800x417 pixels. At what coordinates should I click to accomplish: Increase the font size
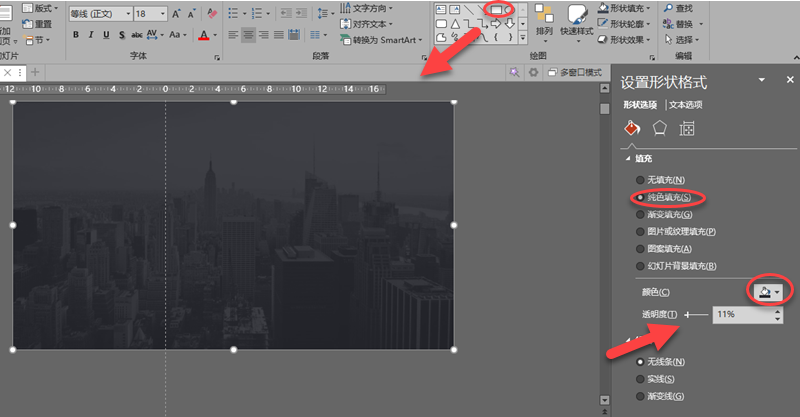point(176,14)
